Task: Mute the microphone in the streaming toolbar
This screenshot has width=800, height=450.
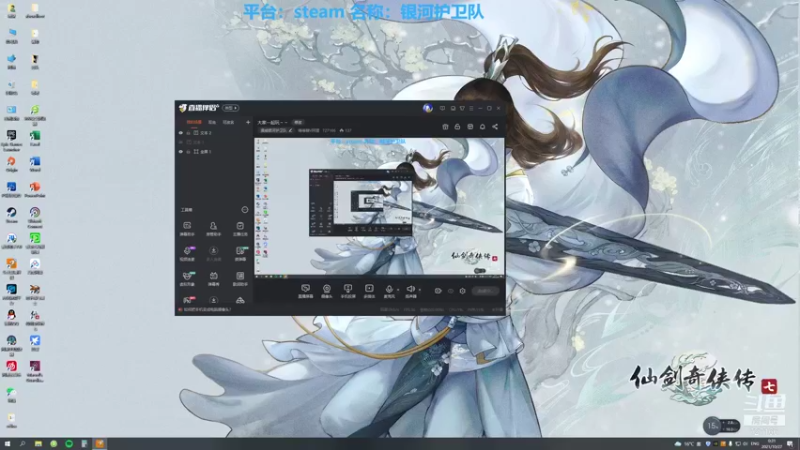Action: pyautogui.click(x=389, y=291)
